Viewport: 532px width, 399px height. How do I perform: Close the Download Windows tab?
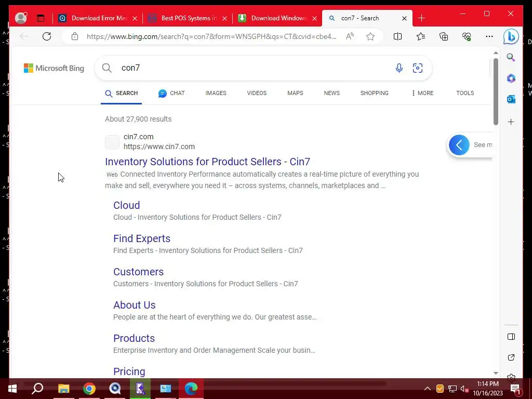click(x=314, y=18)
